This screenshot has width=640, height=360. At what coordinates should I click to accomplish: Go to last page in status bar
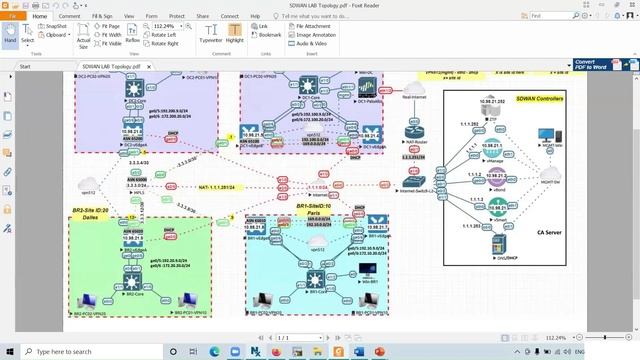click(x=338, y=338)
